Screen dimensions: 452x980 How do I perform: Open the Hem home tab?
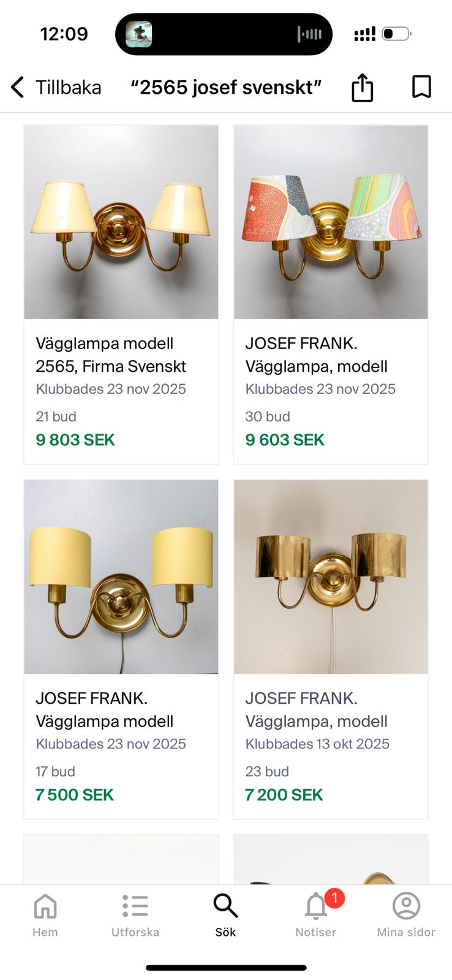(x=45, y=914)
